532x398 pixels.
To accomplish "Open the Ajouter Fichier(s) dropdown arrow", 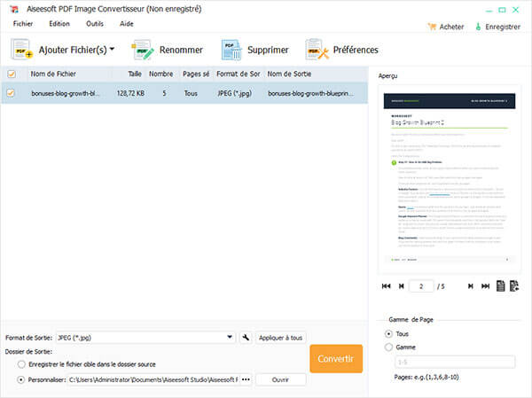I will click(112, 50).
